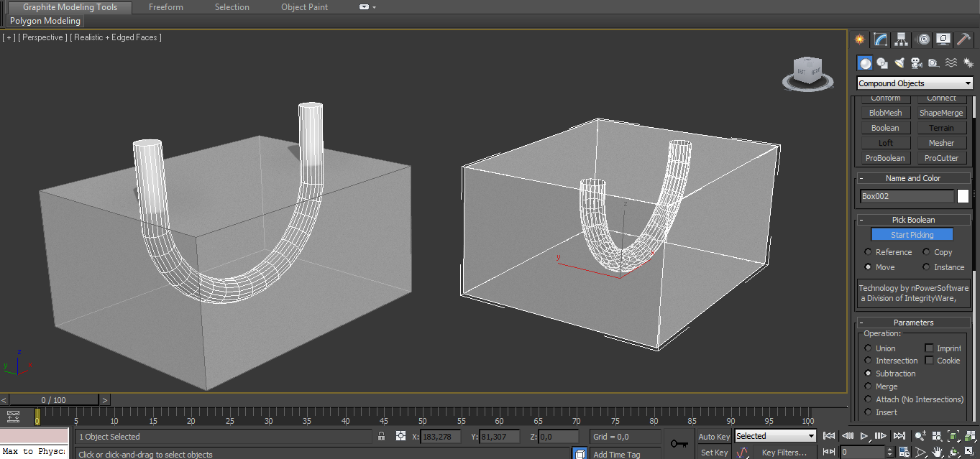The width and height of the screenshot is (980, 459).
Task: Toggle Key Mode icon beside frame field
Action: [x=829, y=452]
